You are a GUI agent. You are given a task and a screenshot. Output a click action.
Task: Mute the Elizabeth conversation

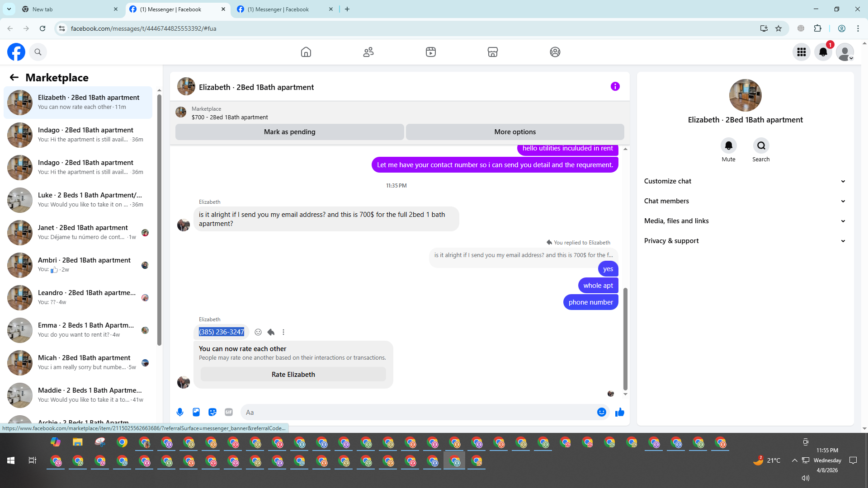coord(728,146)
